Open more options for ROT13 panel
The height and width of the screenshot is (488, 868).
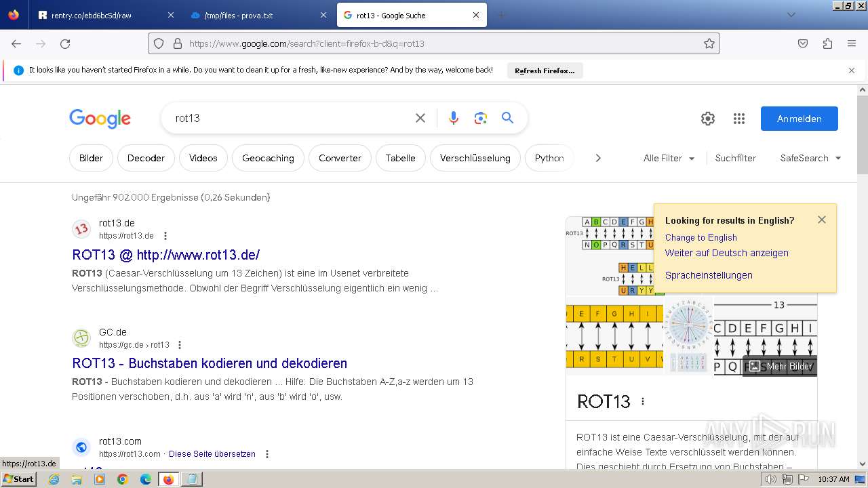[x=643, y=401]
